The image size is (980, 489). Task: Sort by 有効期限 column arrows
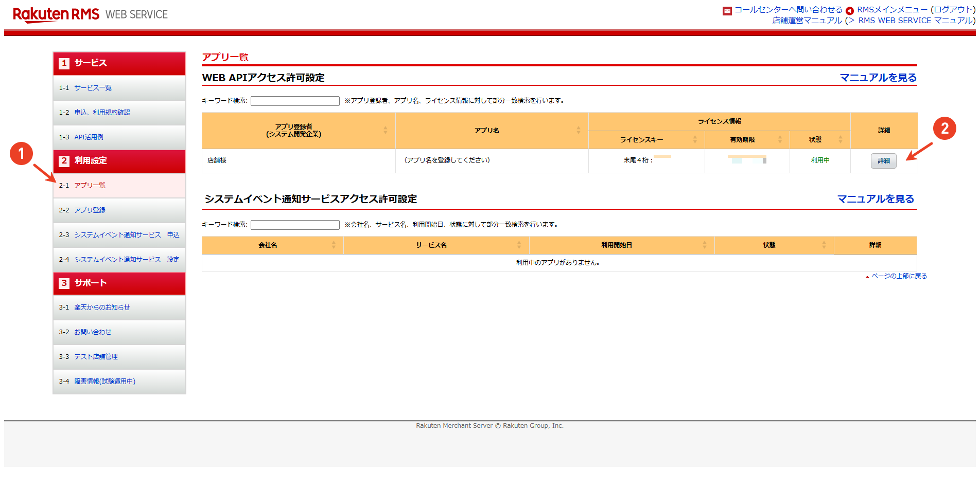click(x=780, y=140)
